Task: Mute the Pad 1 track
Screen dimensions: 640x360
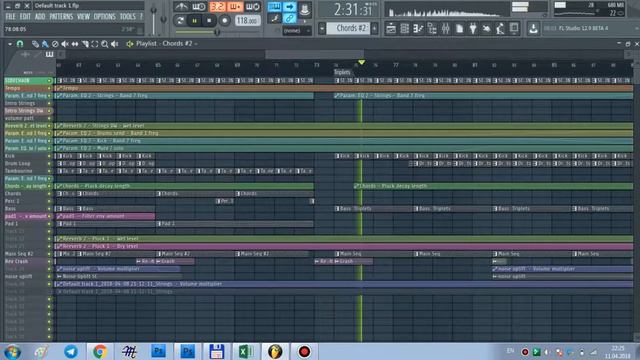Action: tap(50, 224)
